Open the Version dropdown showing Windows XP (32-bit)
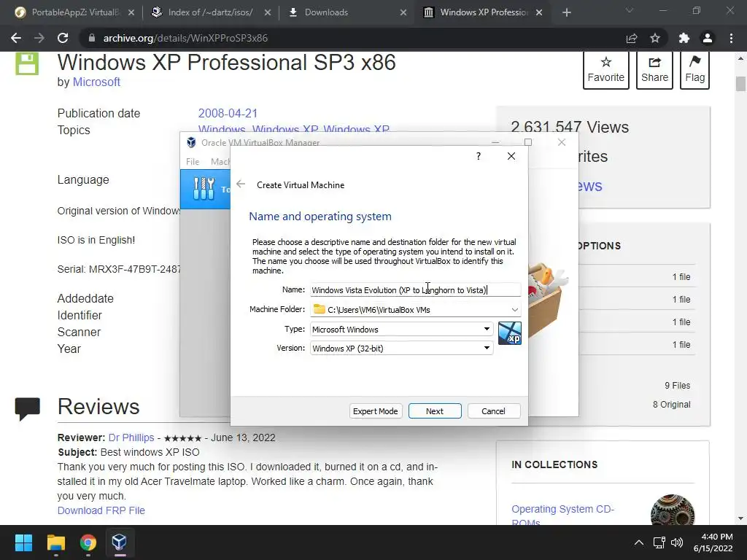This screenshot has height=560, width=747. click(401, 348)
